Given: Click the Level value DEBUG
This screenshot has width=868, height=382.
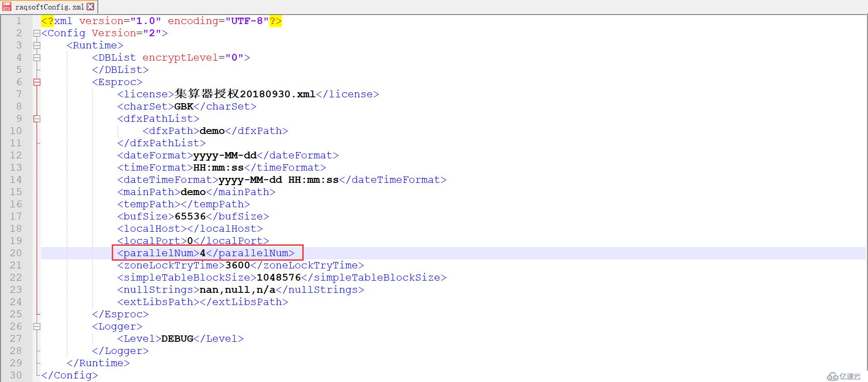Looking at the screenshot, I should tap(177, 339).
